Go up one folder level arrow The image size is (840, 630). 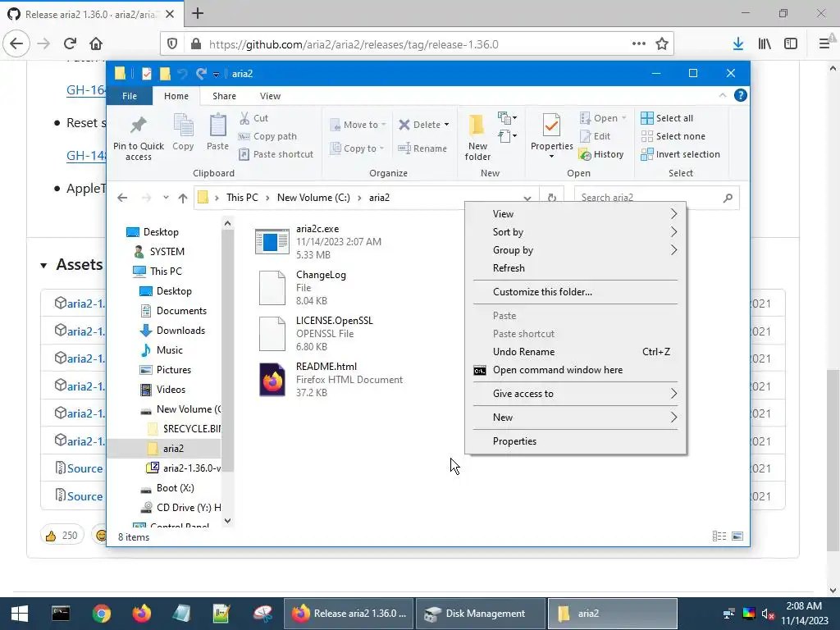coord(183,198)
